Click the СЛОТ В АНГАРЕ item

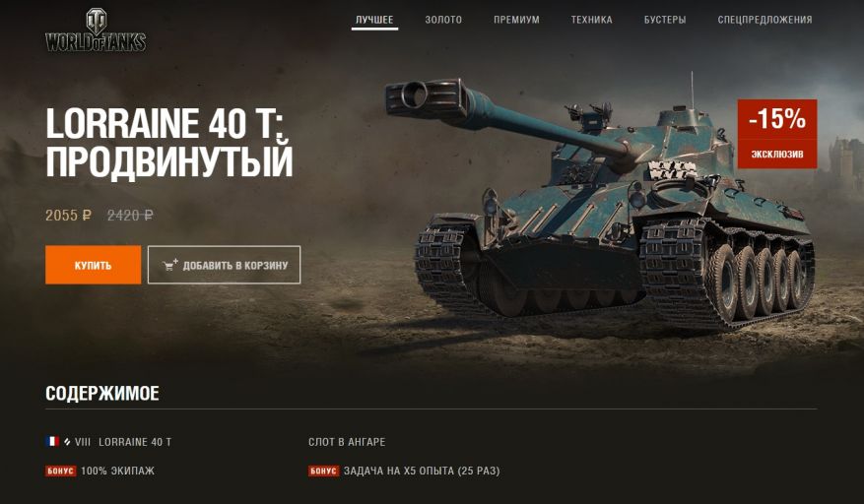[x=347, y=442]
